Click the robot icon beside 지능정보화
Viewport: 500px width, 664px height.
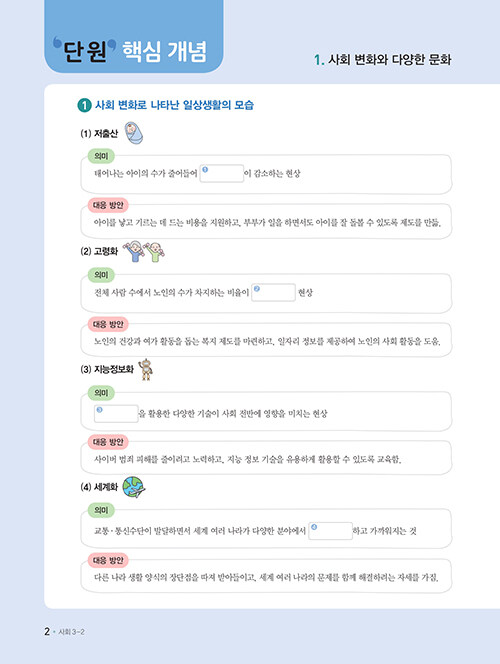point(146,369)
